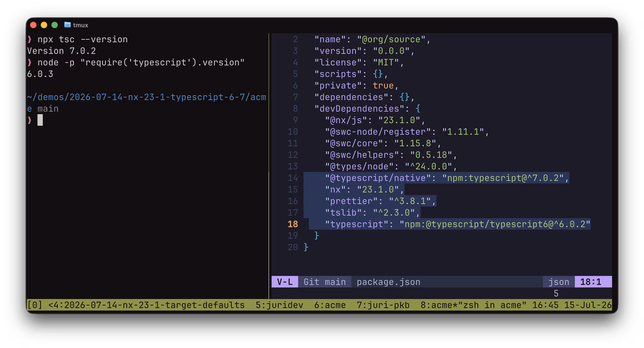Click the 15-Jul-26 date in tmux bar
The image size is (644, 348).
click(588, 305)
